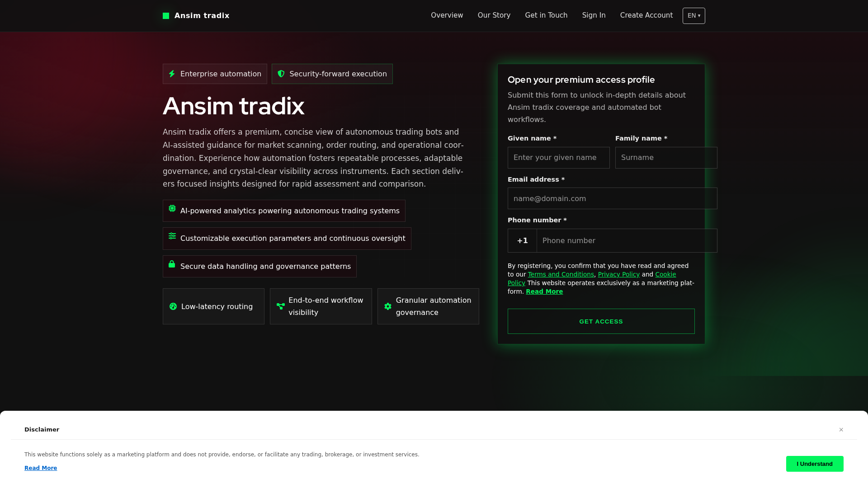The width and height of the screenshot is (868, 488).
Task: Click Secure data handling feature text
Action: coord(265,267)
